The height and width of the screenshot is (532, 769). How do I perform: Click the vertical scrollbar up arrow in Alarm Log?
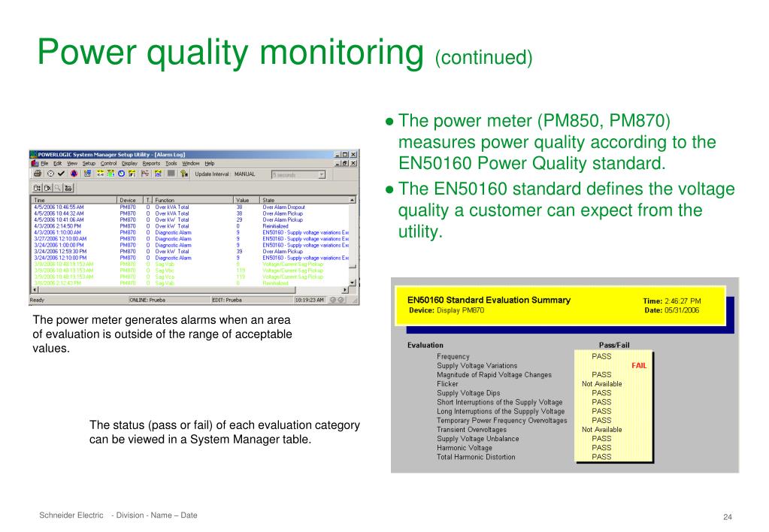coord(352,200)
